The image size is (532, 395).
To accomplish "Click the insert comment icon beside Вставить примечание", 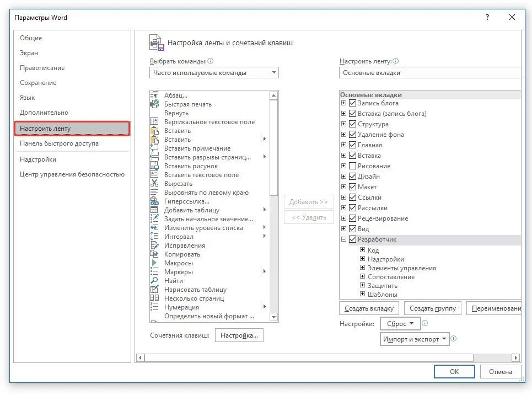I will pyautogui.click(x=154, y=148).
